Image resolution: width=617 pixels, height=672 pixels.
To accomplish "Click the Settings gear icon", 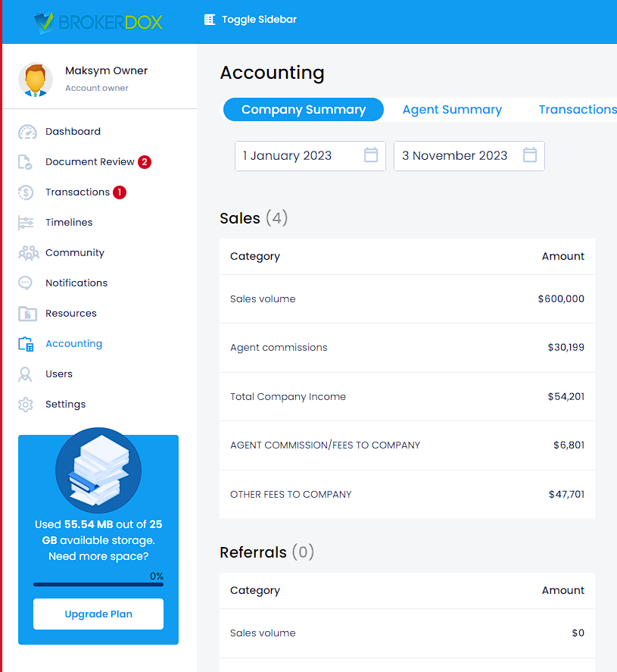I will (x=26, y=405).
